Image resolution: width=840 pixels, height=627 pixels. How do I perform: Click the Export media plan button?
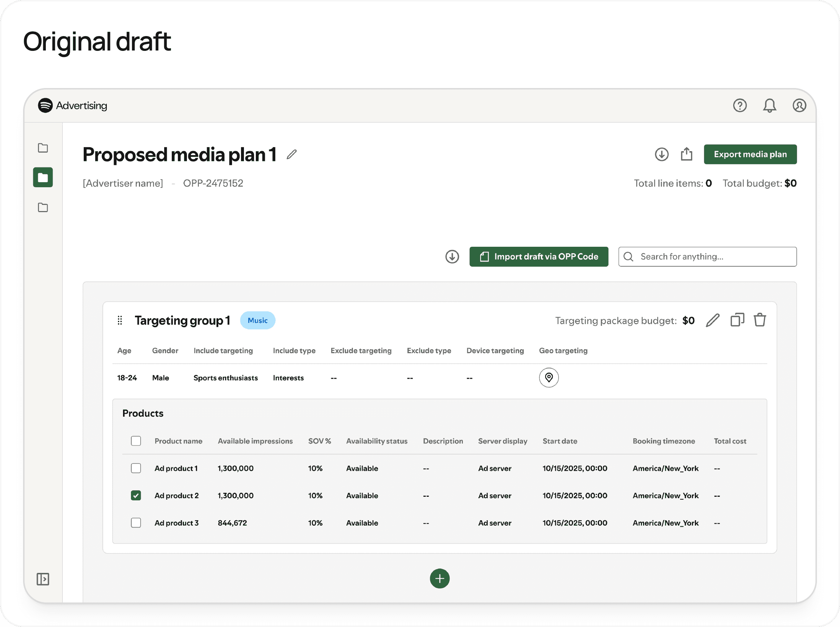point(750,154)
